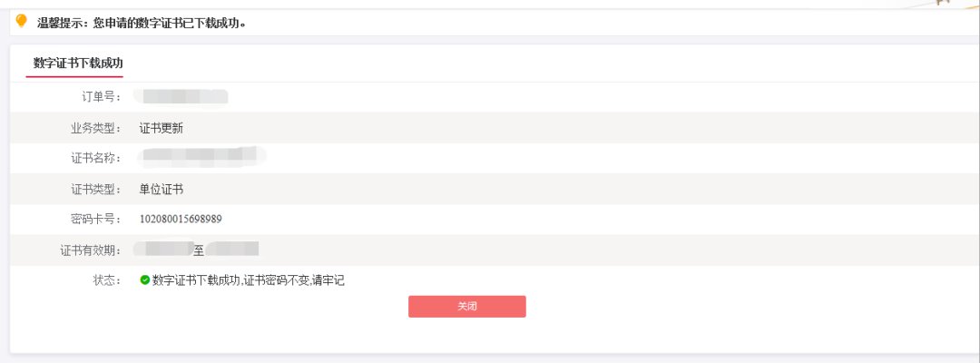Click the 密码卡号 field label

coord(95,219)
